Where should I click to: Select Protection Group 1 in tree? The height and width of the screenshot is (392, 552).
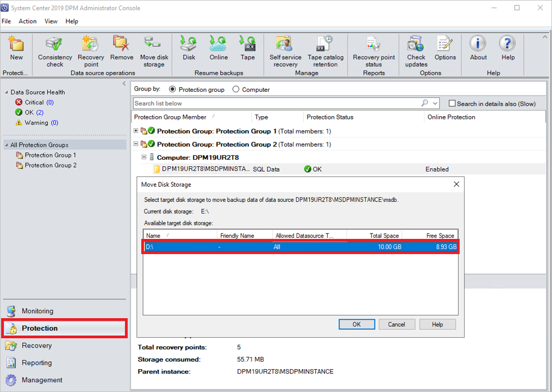(x=50, y=155)
